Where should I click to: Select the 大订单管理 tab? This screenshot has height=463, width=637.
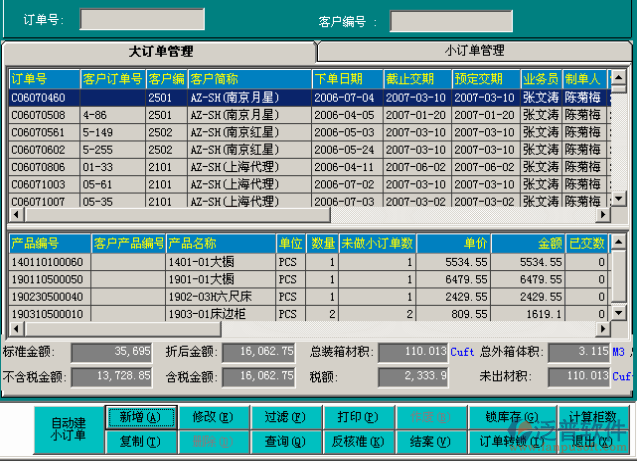tap(160, 51)
